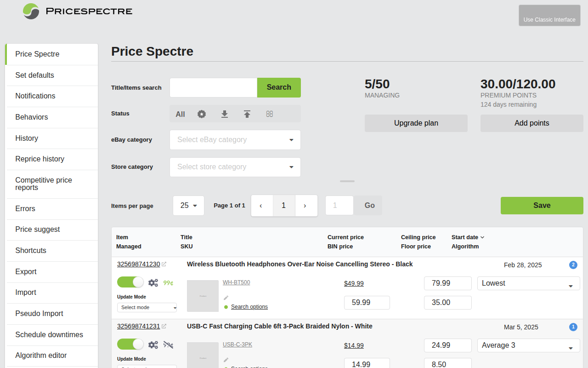The height and width of the screenshot is (368, 588).
Task: Filter items by the download status icon
Action: pos(224,114)
